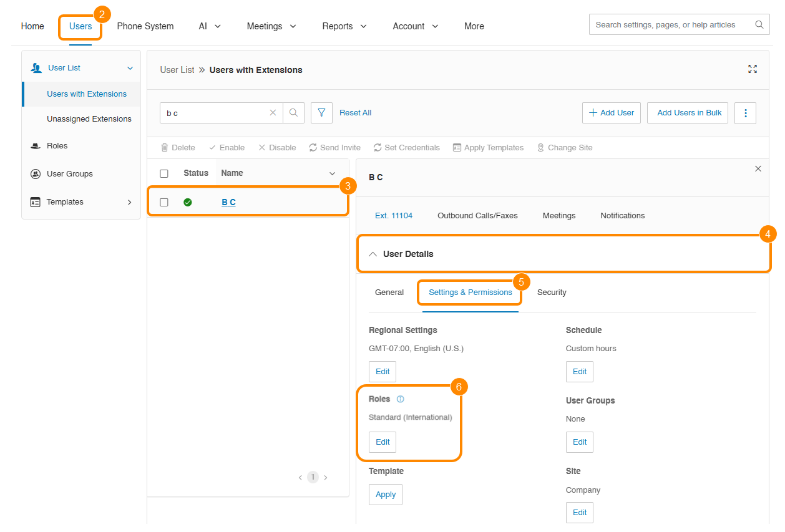
Task: Open the Reports dropdown menu
Action: tap(344, 26)
